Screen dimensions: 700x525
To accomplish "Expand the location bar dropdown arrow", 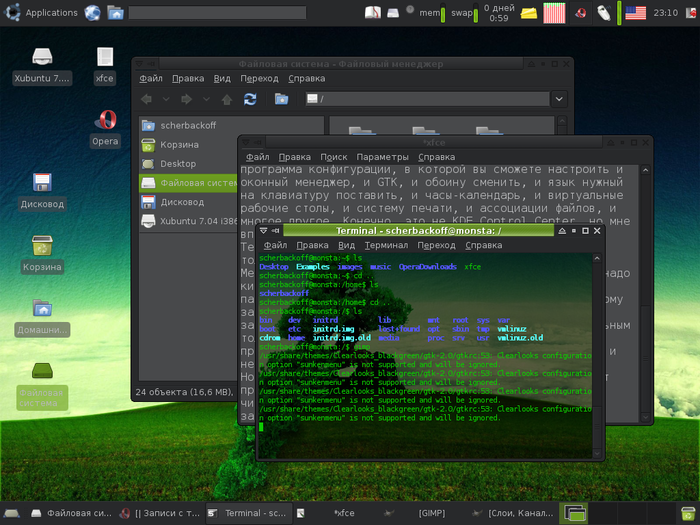I will pos(559,99).
